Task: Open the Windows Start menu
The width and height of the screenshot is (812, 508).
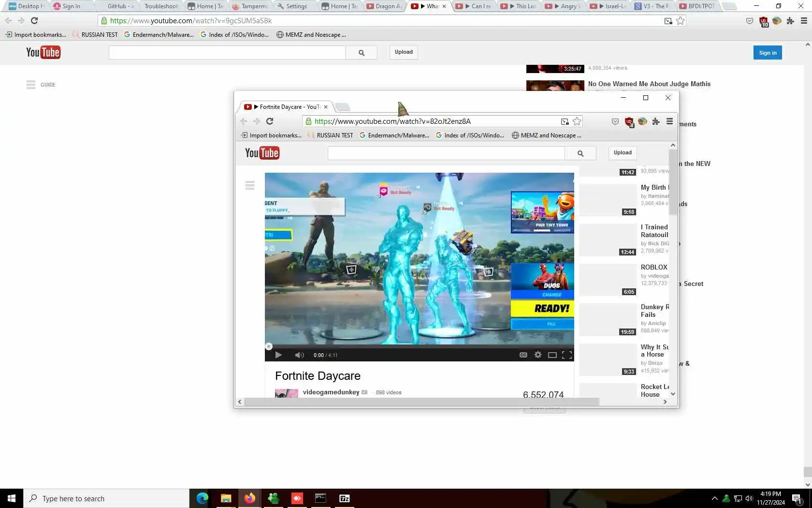Action: 12,498
